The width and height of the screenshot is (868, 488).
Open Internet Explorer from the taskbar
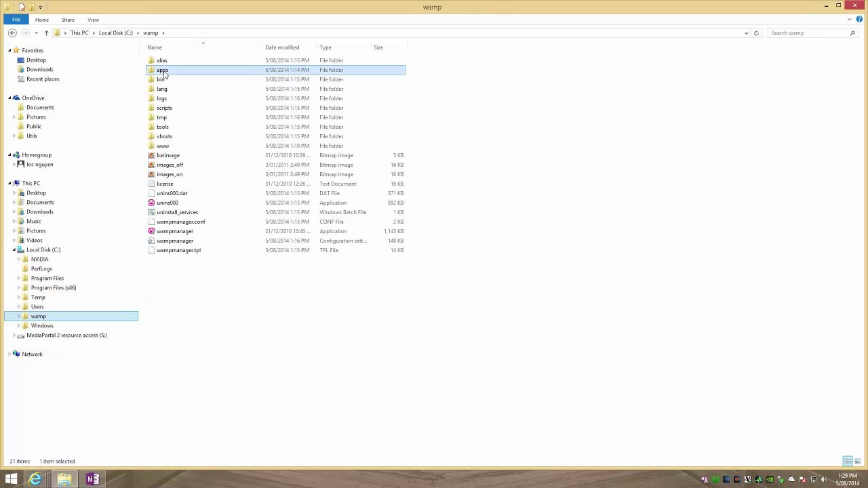pos(35,479)
